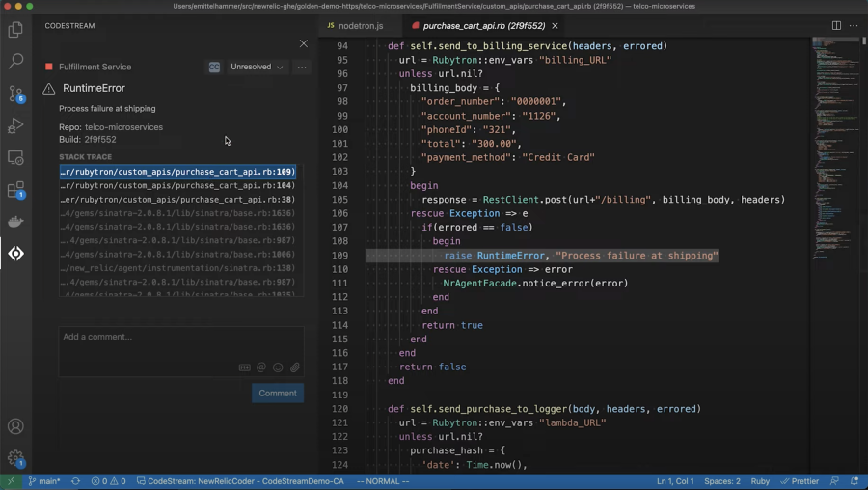The width and height of the screenshot is (868, 490).
Task: Click the code minimap preview
Action: [835, 150]
